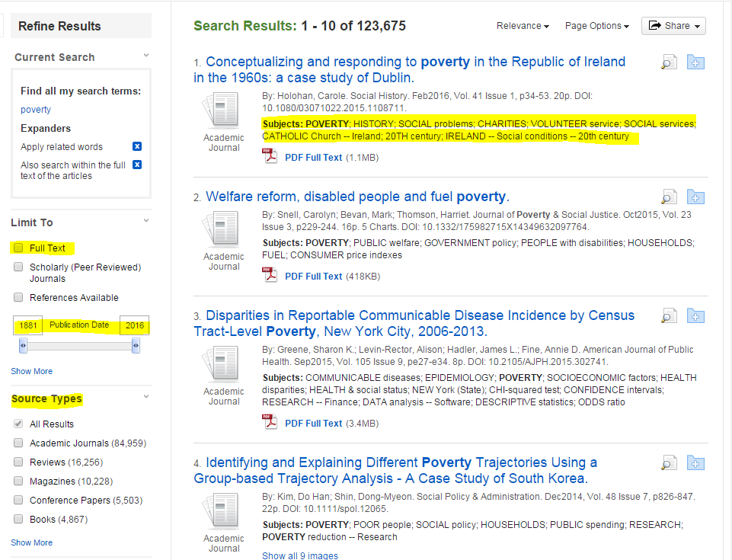
Task: Open the Relevance sort dropdown
Action: (x=522, y=25)
